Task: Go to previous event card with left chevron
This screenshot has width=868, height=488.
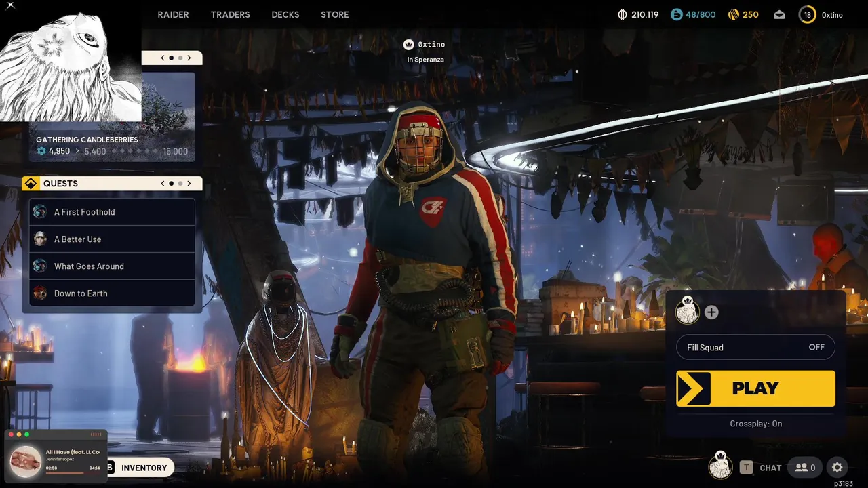Action: click(x=163, y=58)
